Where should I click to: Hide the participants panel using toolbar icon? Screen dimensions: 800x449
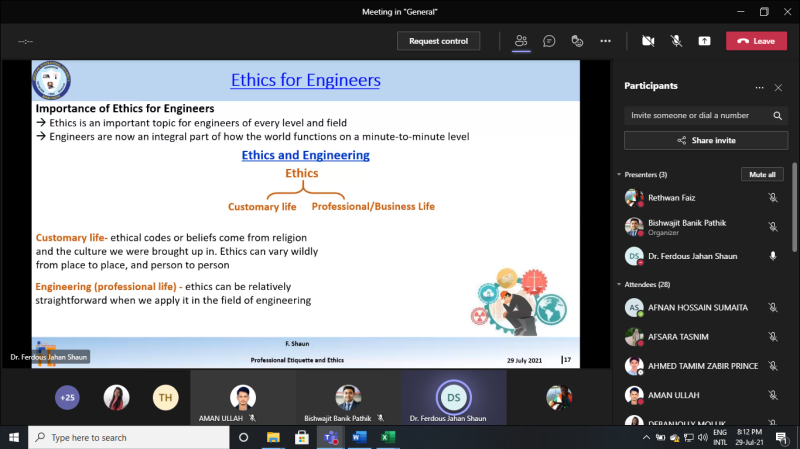tap(520, 41)
